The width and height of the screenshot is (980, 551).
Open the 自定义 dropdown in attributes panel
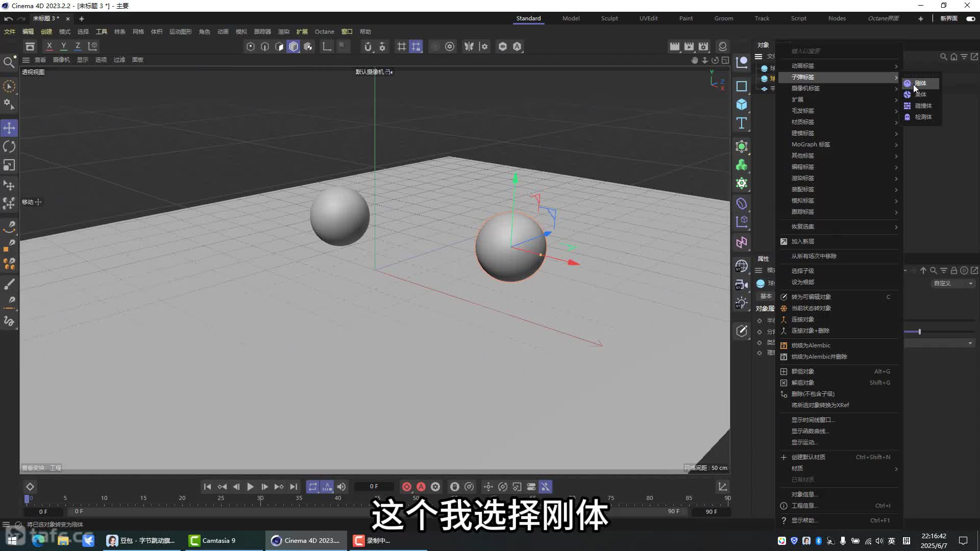coord(952,283)
